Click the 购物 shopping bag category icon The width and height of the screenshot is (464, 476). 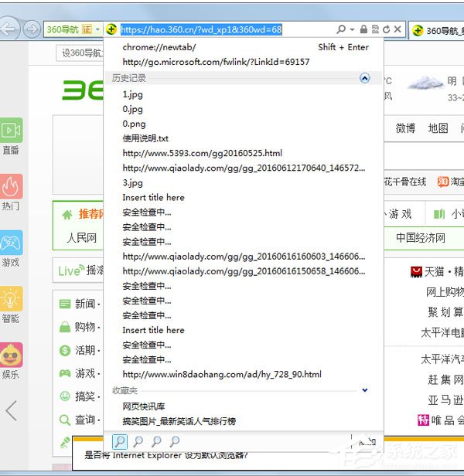65,327
